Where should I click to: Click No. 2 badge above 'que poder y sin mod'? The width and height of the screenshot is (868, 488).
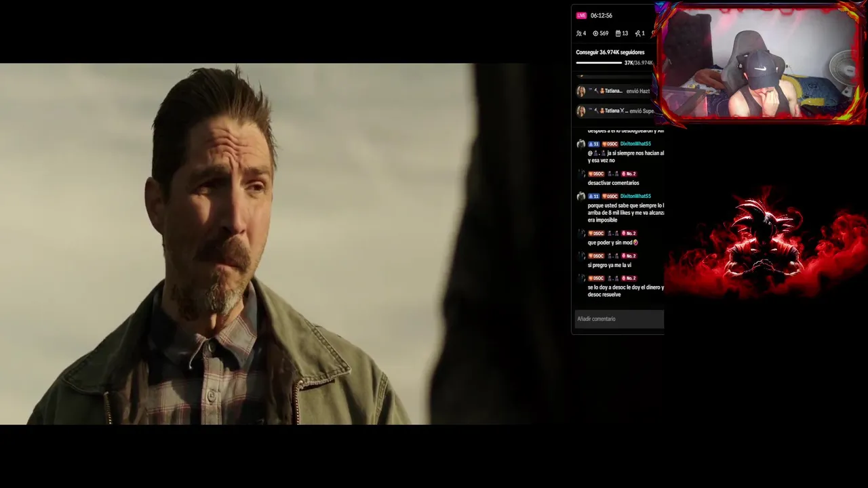pyautogui.click(x=629, y=233)
